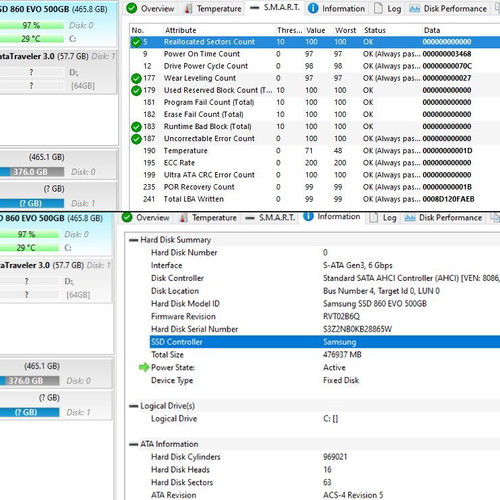Click the S.M.A.R.T. dash icon in Information window

pyautogui.click(x=250, y=218)
